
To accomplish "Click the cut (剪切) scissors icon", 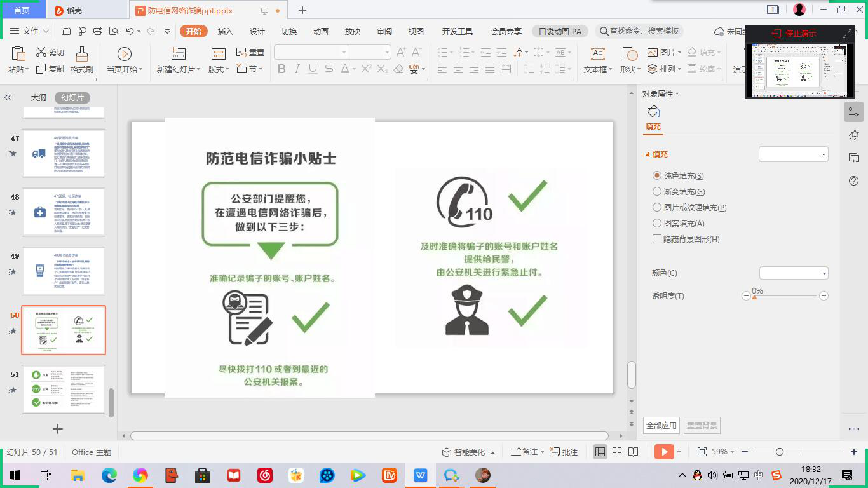I will point(41,52).
